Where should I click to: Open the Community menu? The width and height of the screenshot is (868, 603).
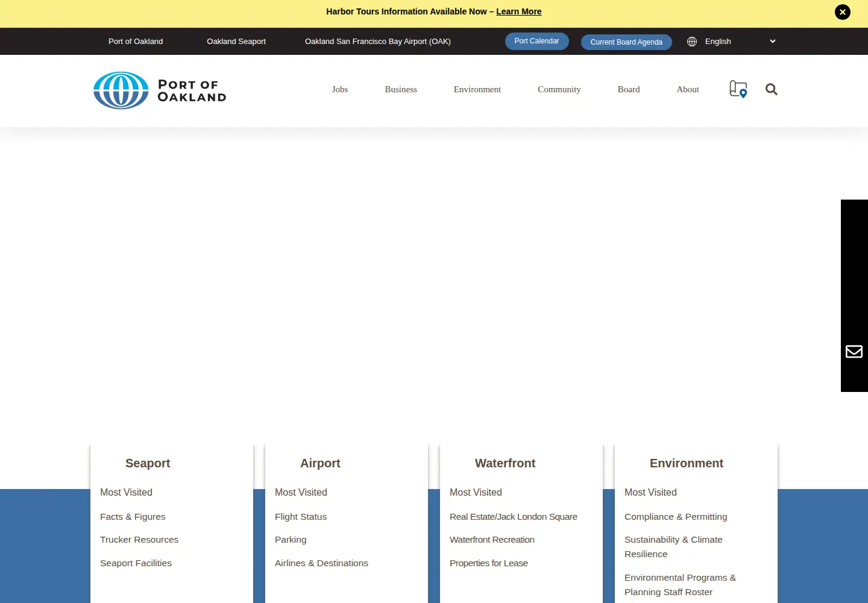coord(559,89)
